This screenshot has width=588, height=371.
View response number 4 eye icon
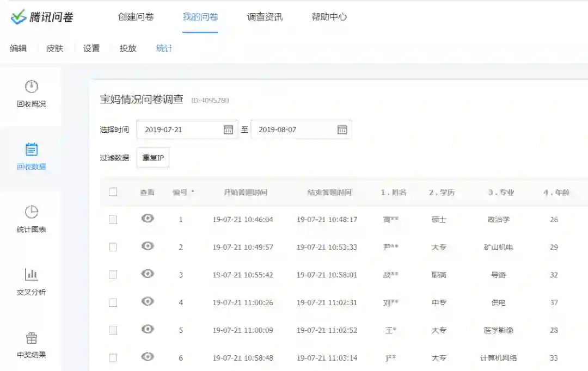pyautogui.click(x=148, y=301)
